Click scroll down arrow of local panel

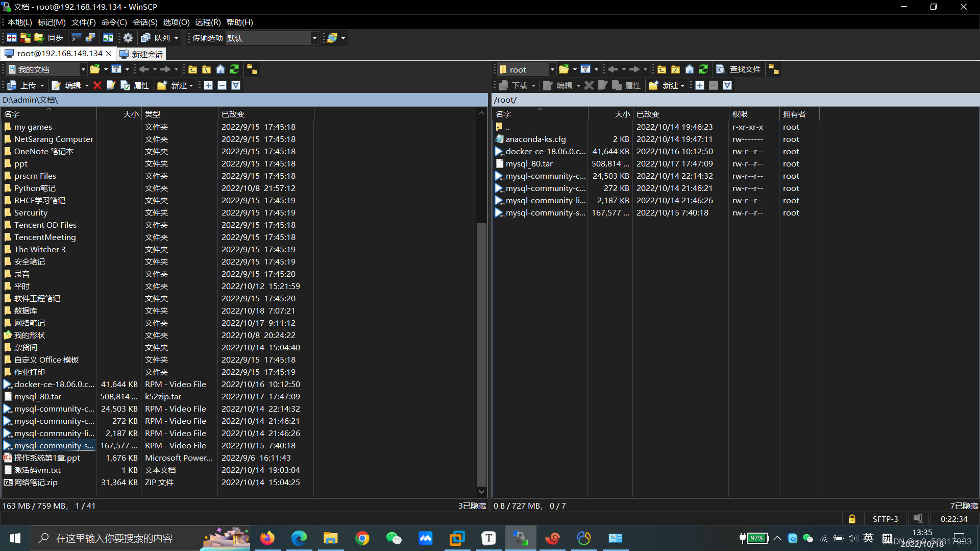point(481,492)
